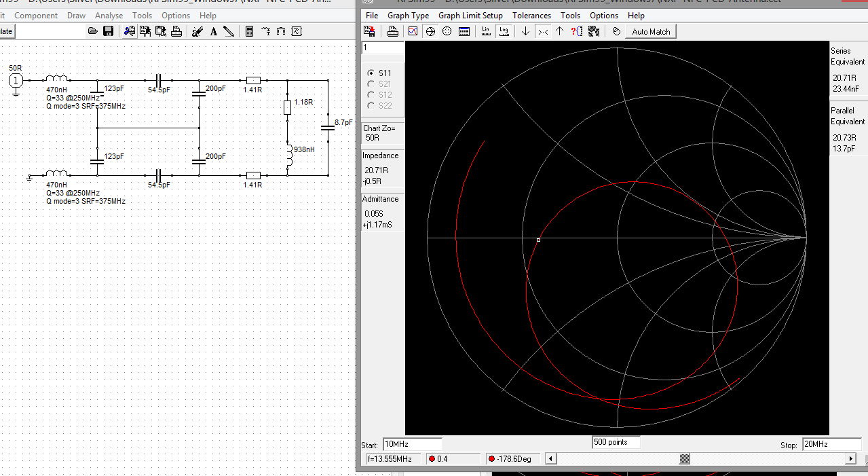Click the print icon in the graph window
868x476 pixels.
[393, 31]
